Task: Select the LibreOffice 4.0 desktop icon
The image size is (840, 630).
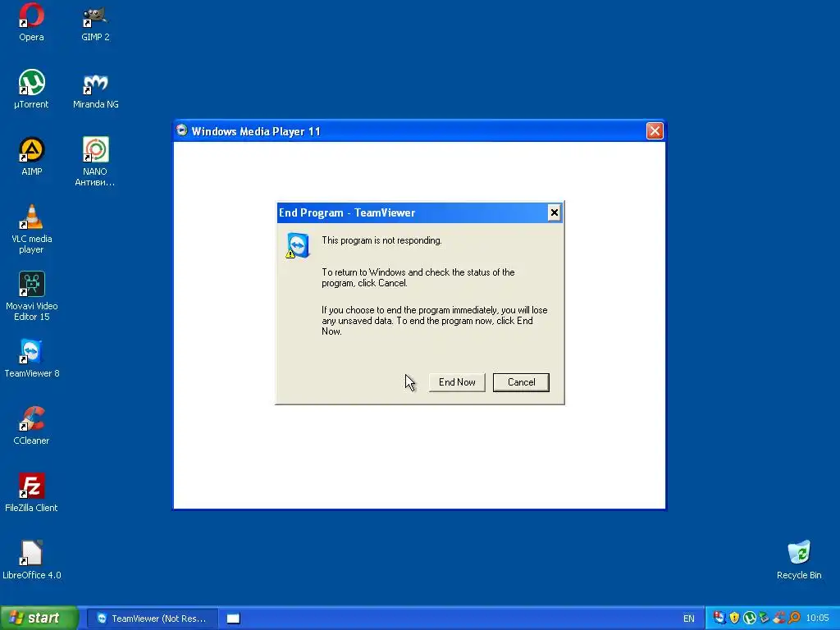Action: (x=32, y=560)
